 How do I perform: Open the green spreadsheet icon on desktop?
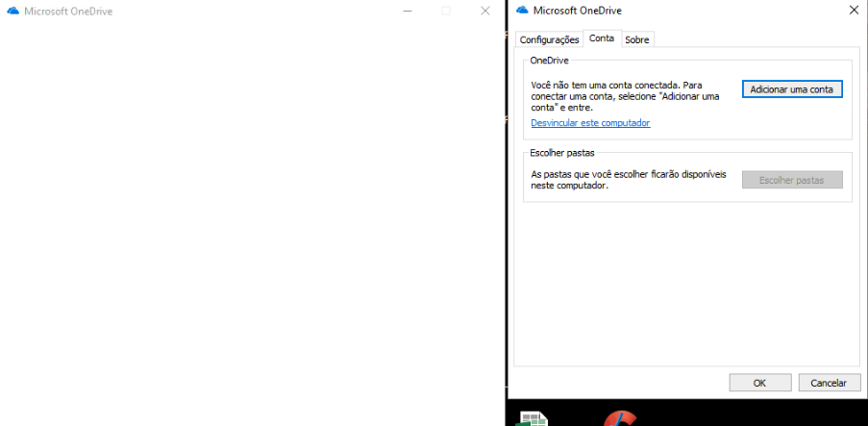tap(532, 419)
